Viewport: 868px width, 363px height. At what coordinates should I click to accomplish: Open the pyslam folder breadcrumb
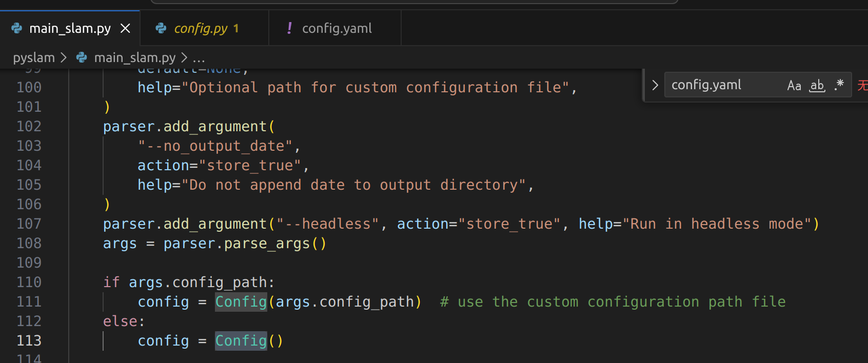coord(34,57)
